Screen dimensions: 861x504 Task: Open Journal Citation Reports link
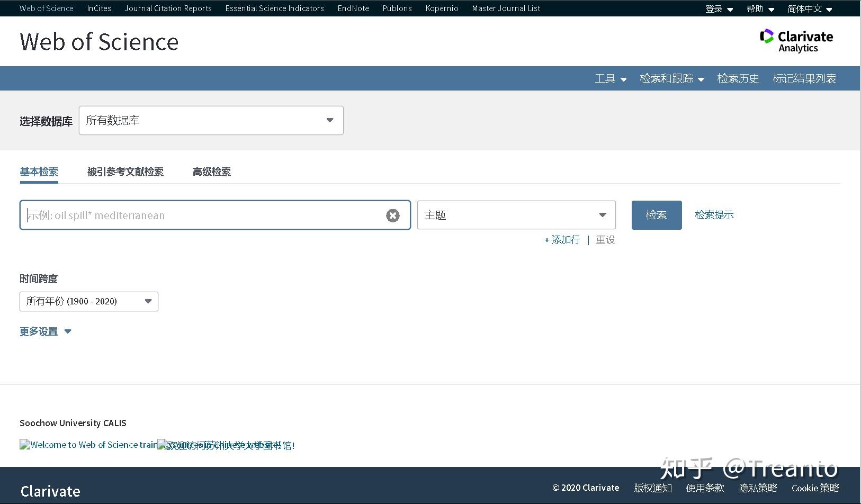point(168,8)
